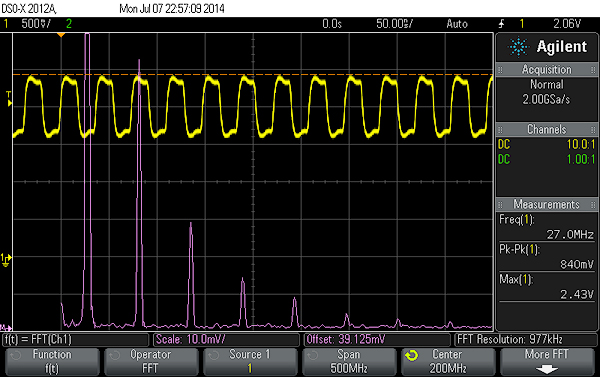The height and width of the screenshot is (377, 600).
Task: Open the Operator FFT softkey menu
Action: click(x=151, y=362)
